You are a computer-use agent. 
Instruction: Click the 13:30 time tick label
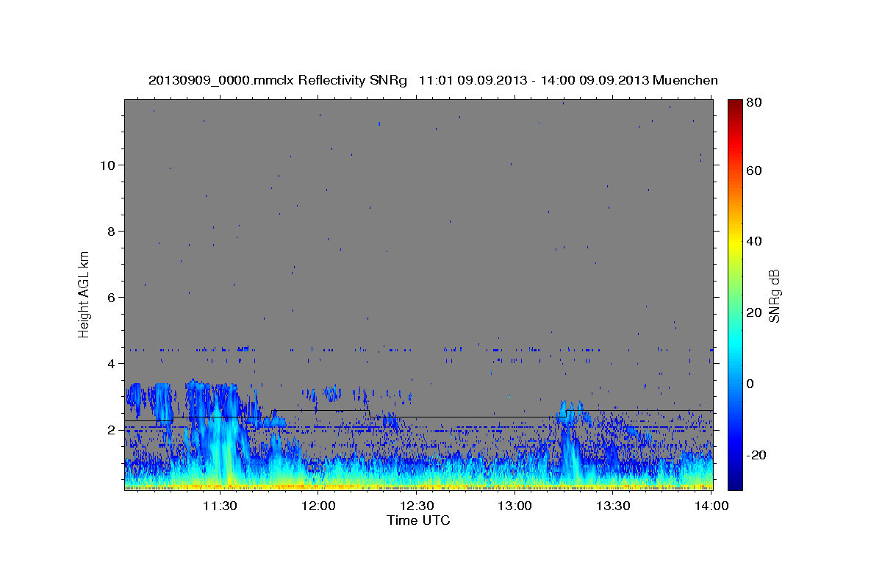(x=613, y=506)
